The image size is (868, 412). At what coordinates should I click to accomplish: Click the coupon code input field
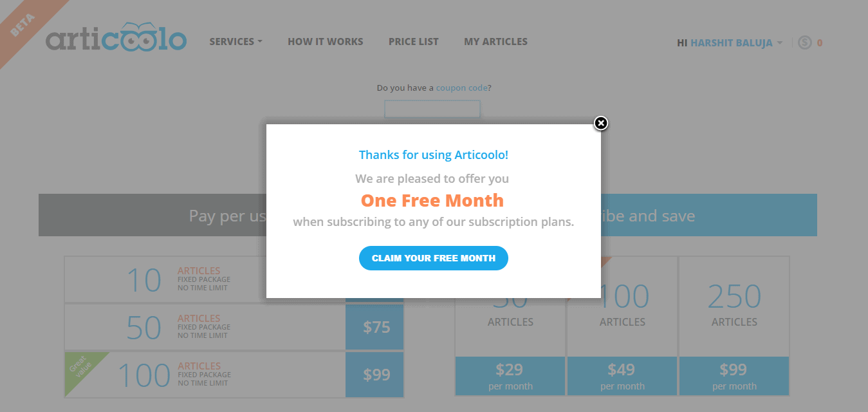point(432,109)
